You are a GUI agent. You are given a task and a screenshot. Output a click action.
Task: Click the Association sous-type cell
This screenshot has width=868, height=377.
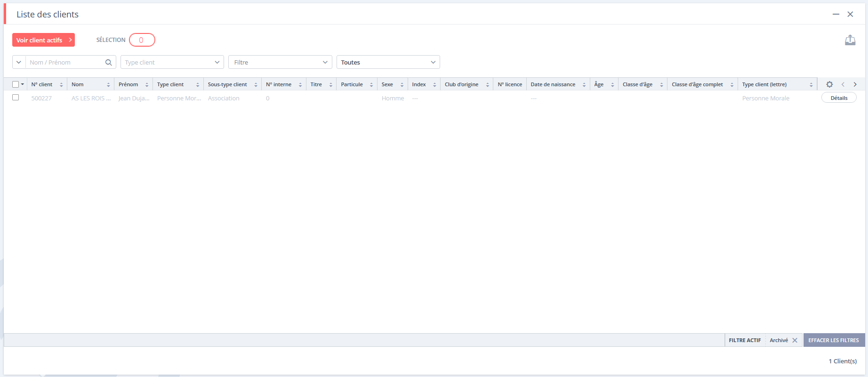coord(224,98)
